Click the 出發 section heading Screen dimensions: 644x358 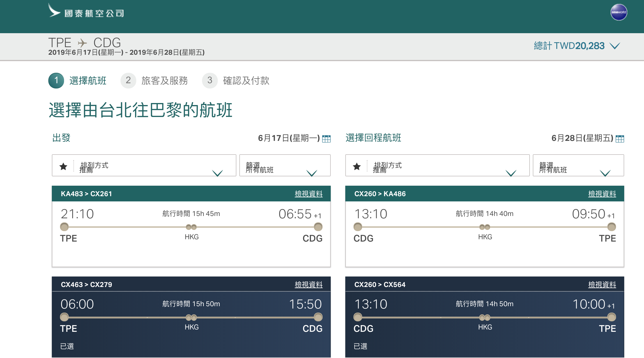click(61, 138)
